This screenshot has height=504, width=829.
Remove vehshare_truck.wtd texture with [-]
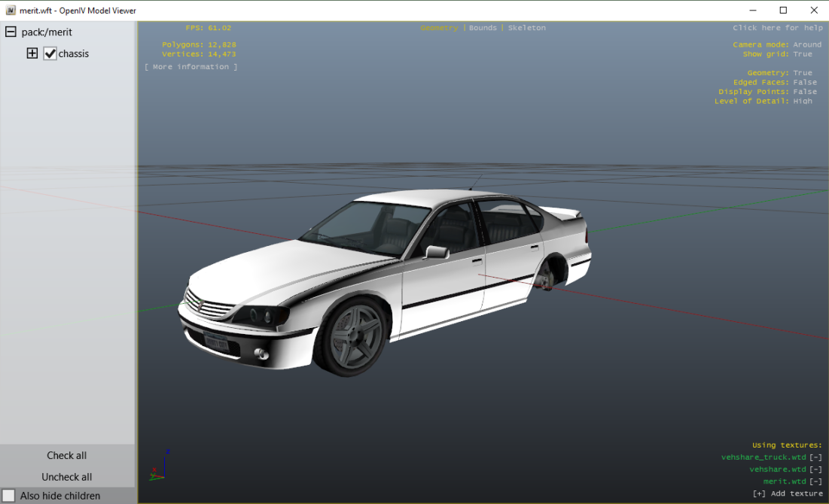815,457
